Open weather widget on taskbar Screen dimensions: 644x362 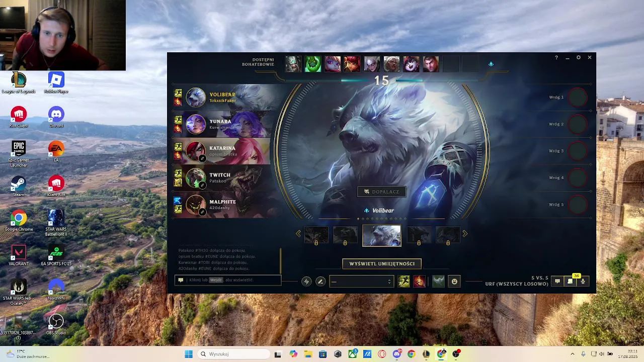click(x=28, y=354)
